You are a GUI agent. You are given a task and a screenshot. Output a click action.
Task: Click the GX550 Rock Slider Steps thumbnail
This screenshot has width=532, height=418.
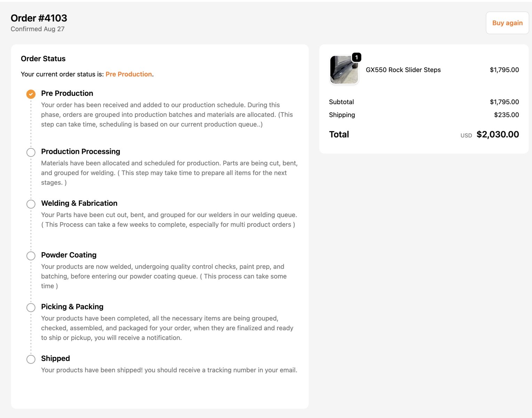click(x=343, y=70)
